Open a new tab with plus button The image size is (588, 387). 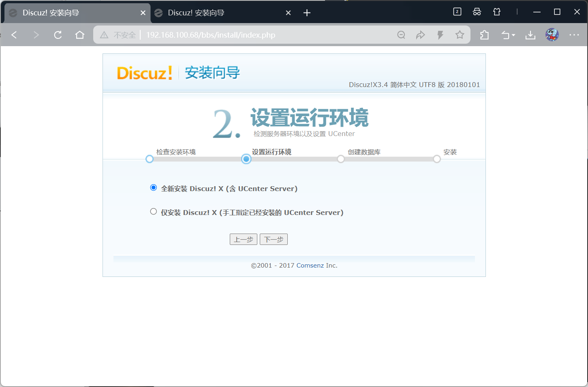pyautogui.click(x=307, y=13)
